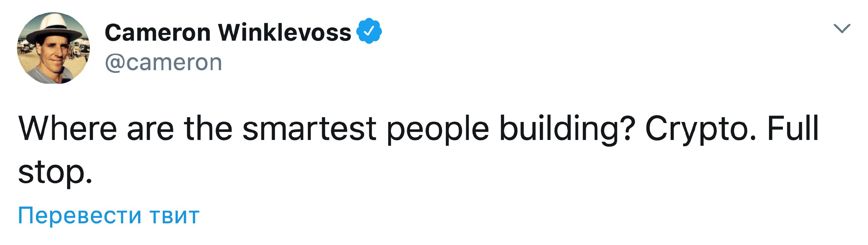Open the tweet options chevron menu

coord(842,28)
